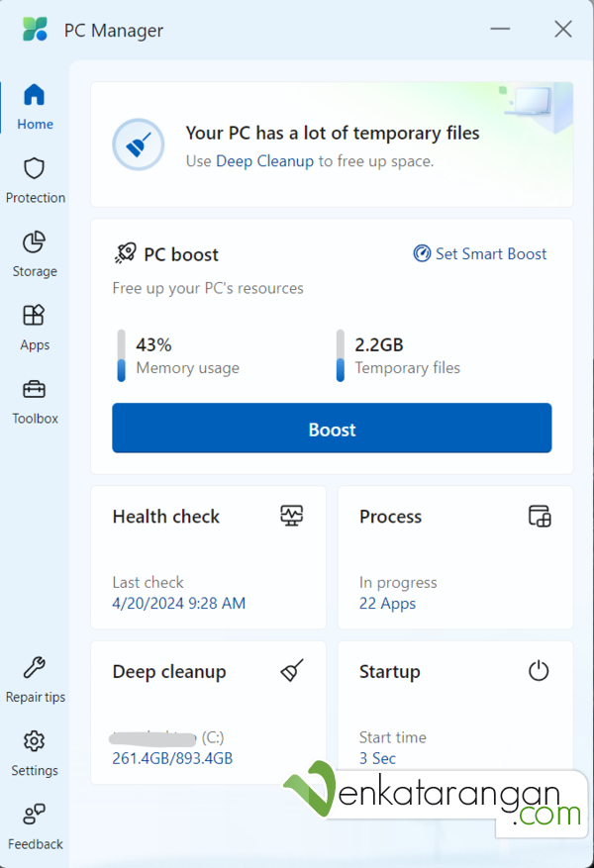Open the Protection shield icon
Screen dimensions: 594x868
click(x=35, y=168)
